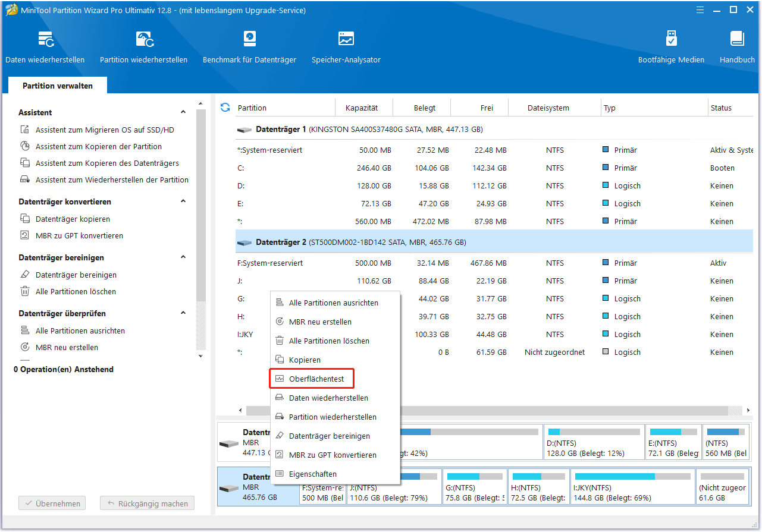Click E:(NTFS) block in disk map
Screen dimensions: 762x532
(x=673, y=442)
